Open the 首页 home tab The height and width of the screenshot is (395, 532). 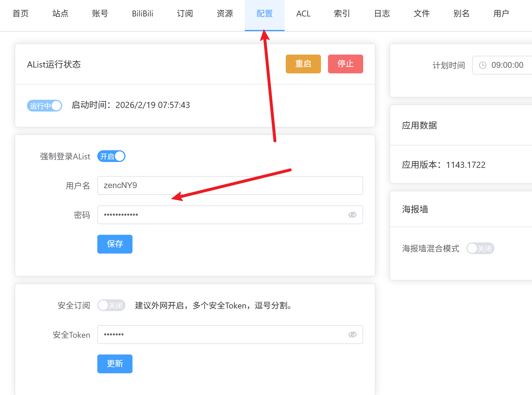[21, 14]
